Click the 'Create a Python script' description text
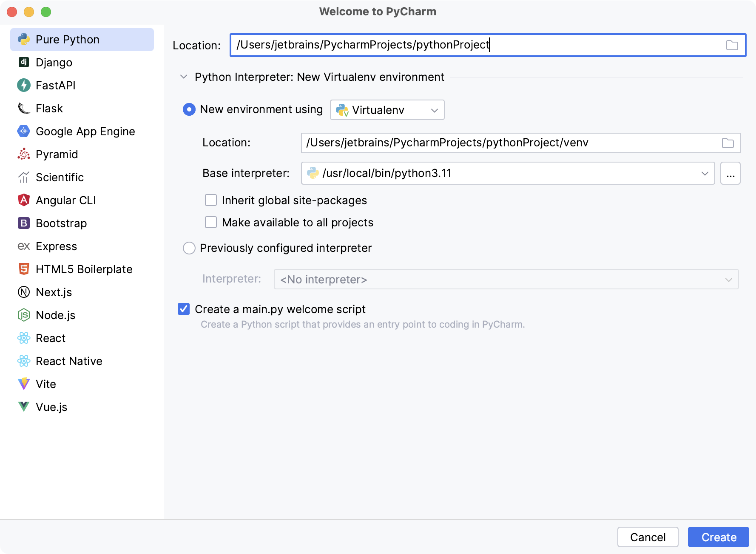756x554 pixels. (363, 325)
